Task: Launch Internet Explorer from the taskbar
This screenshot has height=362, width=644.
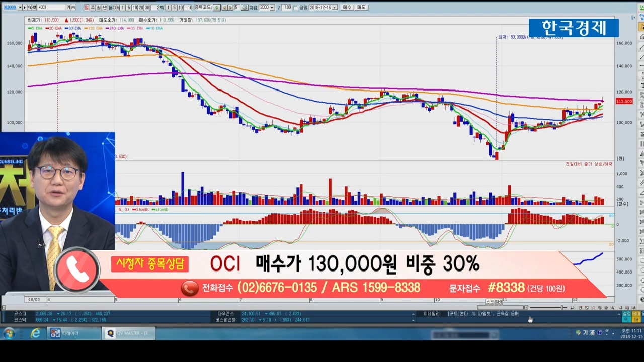Action: (35, 333)
